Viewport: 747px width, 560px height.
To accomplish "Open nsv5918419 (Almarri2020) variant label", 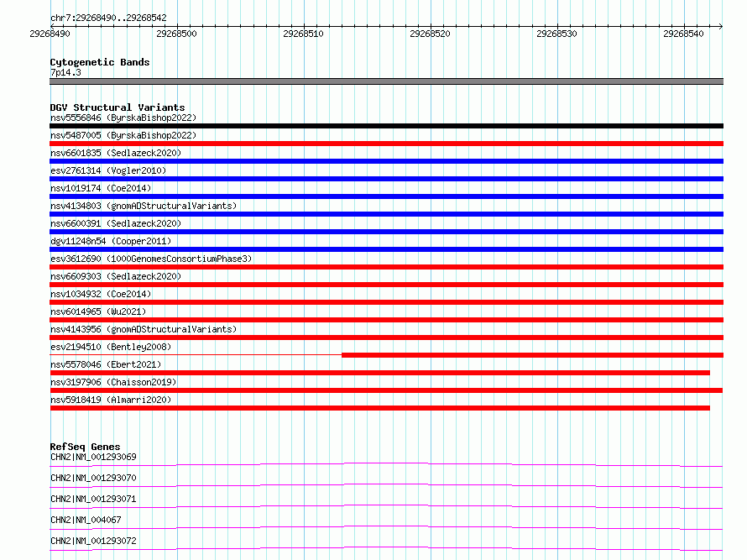I will tap(111, 400).
